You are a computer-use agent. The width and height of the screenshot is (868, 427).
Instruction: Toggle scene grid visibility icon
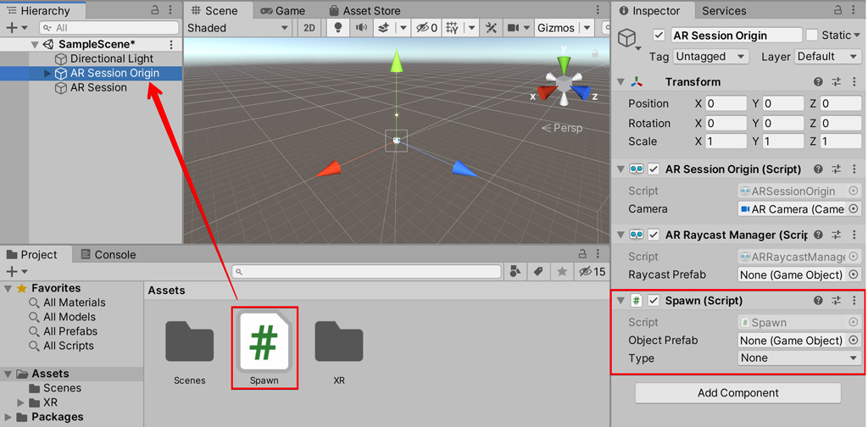[x=453, y=28]
